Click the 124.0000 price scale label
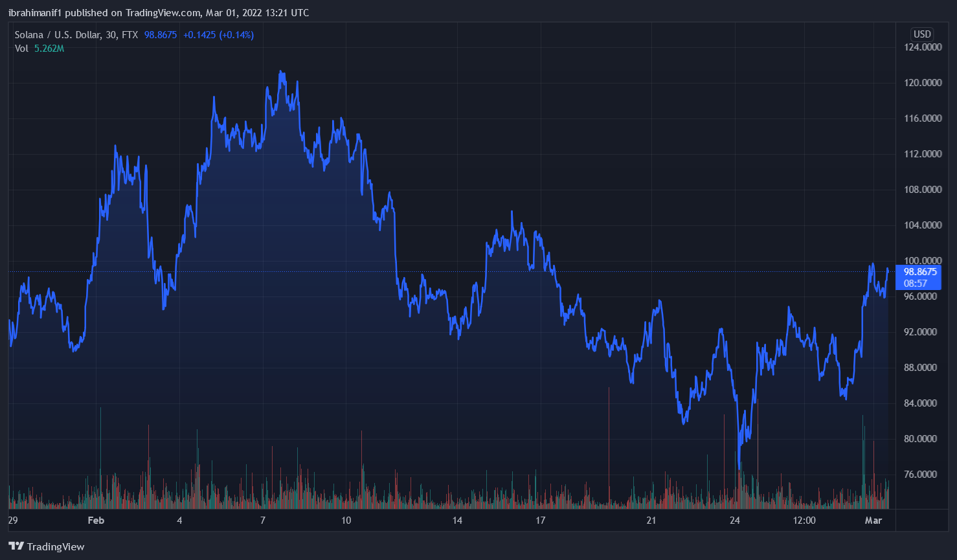 [x=923, y=47]
